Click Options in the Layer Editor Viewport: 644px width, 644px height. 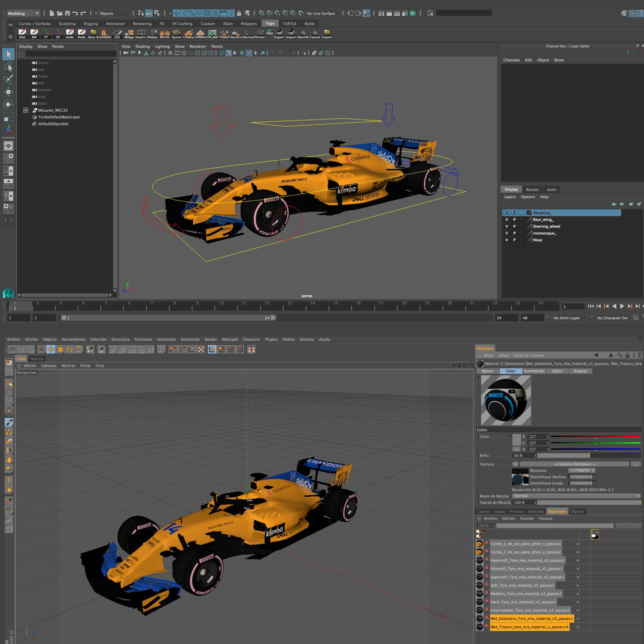coord(528,197)
